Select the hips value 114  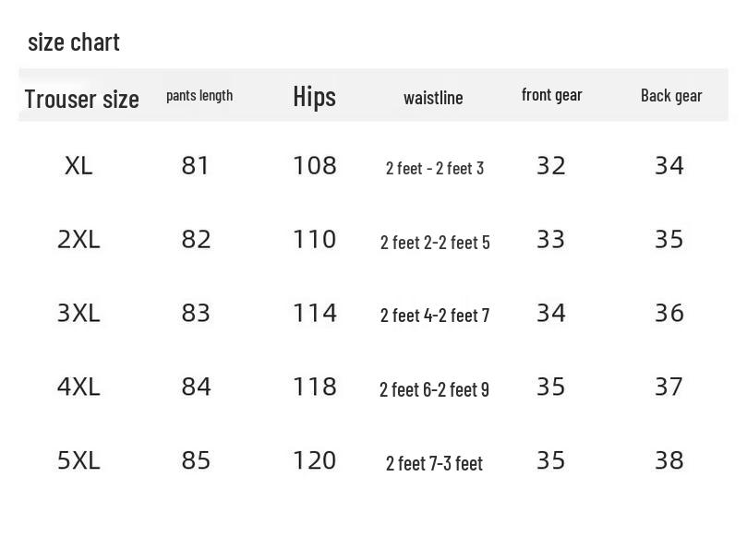[314, 314]
